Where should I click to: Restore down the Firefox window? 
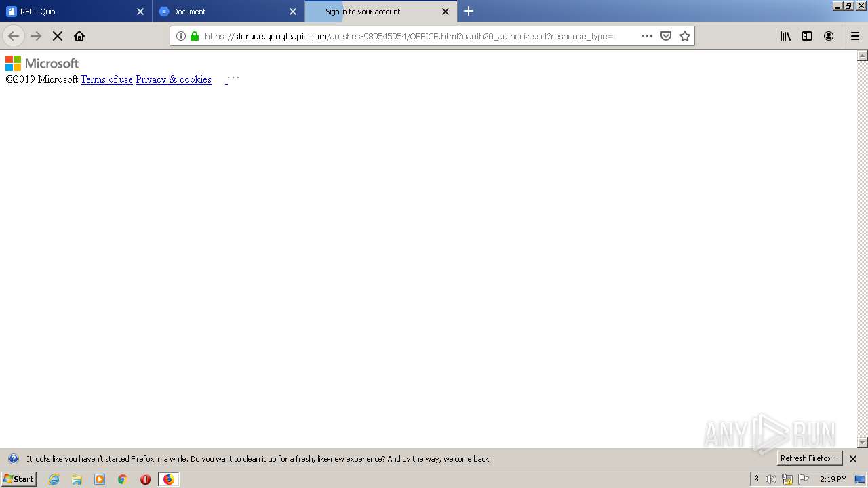point(848,5)
